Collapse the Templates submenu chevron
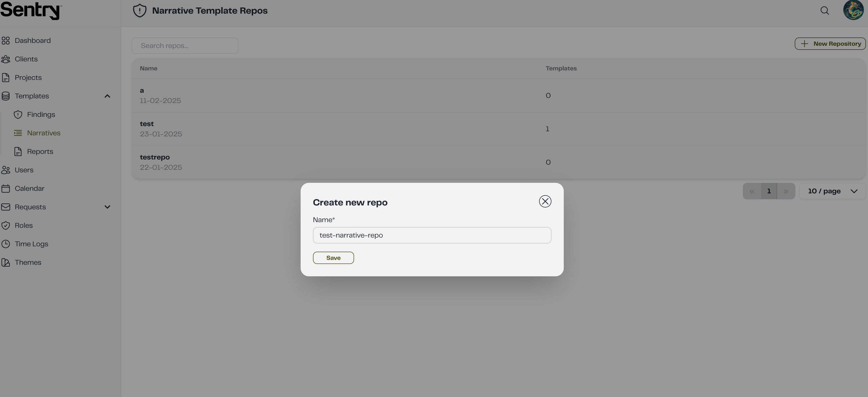The image size is (868, 397). [x=107, y=96]
